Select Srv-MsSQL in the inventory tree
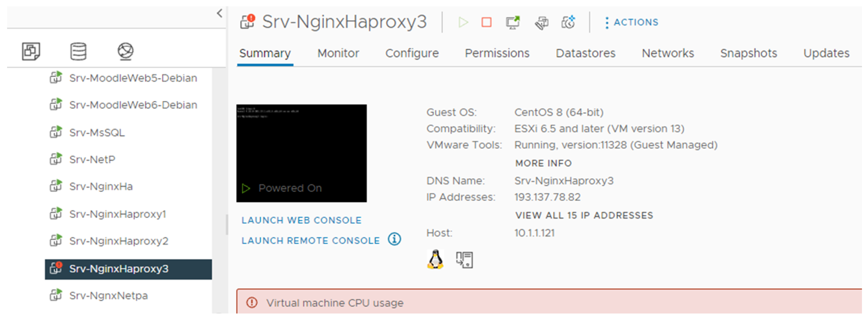Image resolution: width=868 pixels, height=319 pixels. point(97,132)
